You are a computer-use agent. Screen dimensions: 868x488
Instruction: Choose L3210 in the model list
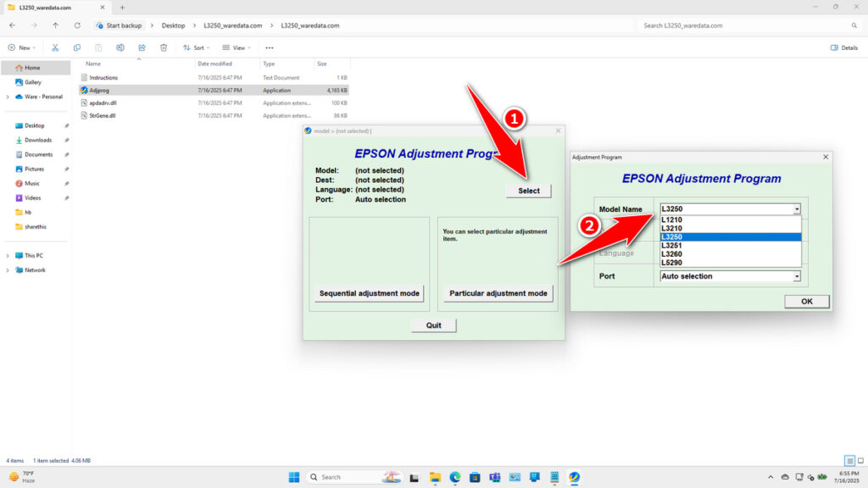[731, 228]
